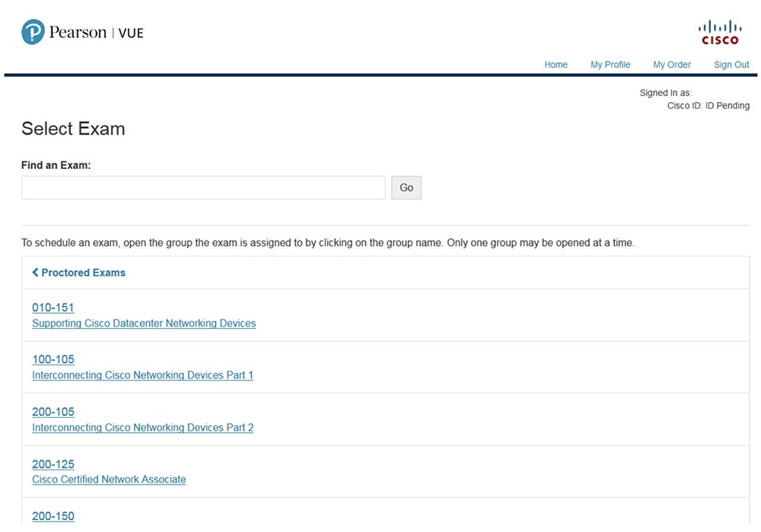Viewport: 761px width, 532px height.
Task: Open Interconnecting Cisco Networking Devices Part 2
Action: point(143,428)
